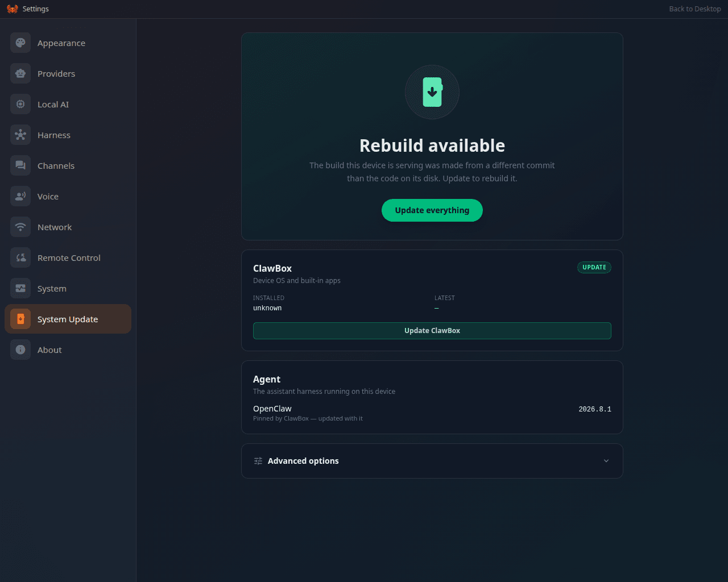Click the OpenClaw agent name

tap(272, 409)
